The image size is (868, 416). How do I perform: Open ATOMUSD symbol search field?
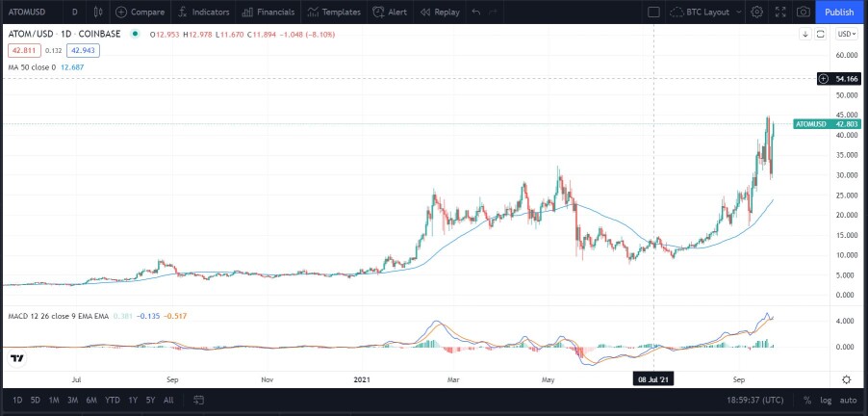(27, 12)
